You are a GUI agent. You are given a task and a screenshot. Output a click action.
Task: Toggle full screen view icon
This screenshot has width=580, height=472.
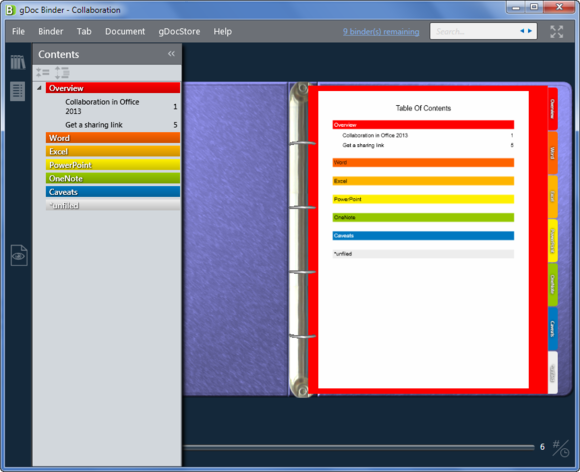pyautogui.click(x=556, y=31)
